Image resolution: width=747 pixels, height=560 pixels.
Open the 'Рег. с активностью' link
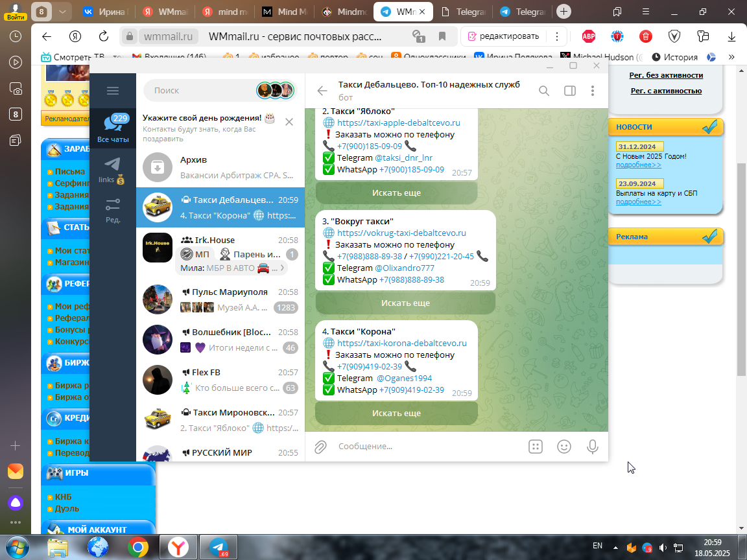click(x=666, y=91)
